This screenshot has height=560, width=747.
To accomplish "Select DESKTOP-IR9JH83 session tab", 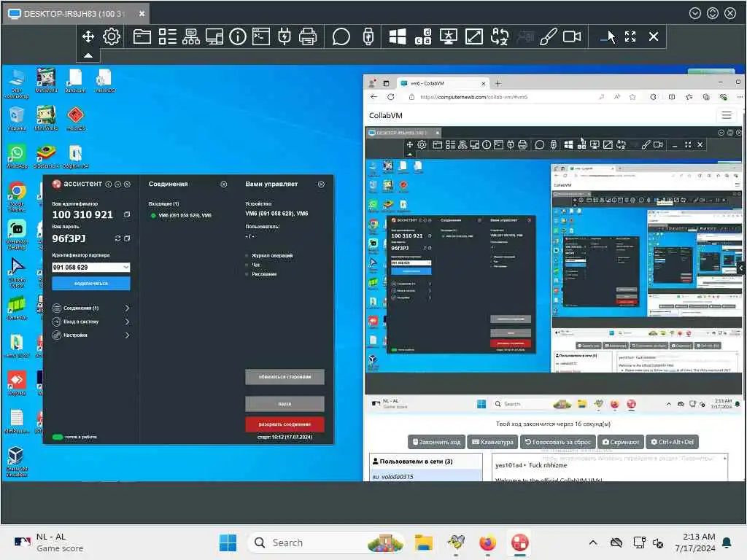I will [x=76, y=14].
